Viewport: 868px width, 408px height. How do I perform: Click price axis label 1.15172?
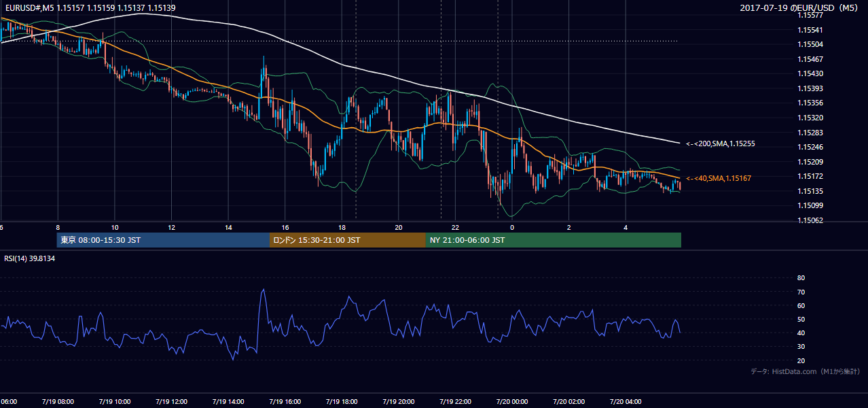pos(810,176)
